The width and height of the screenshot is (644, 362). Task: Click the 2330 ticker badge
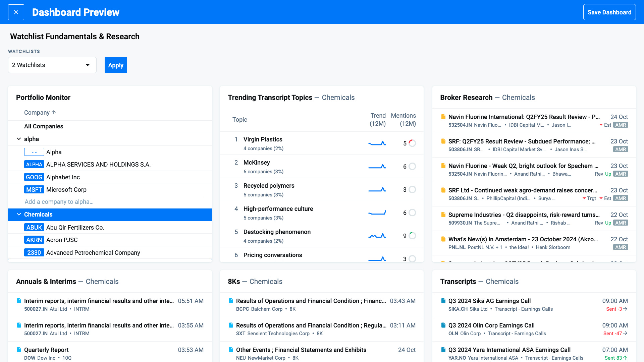point(34,253)
